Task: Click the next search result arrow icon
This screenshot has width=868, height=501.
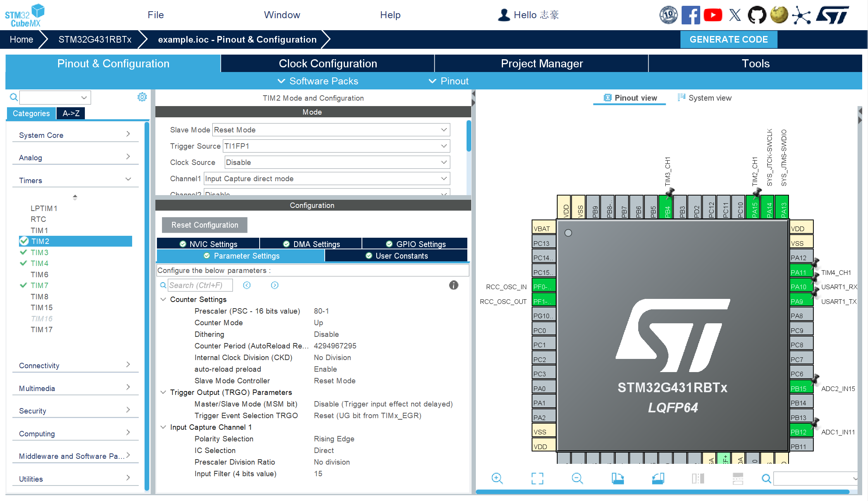Action: click(x=274, y=285)
